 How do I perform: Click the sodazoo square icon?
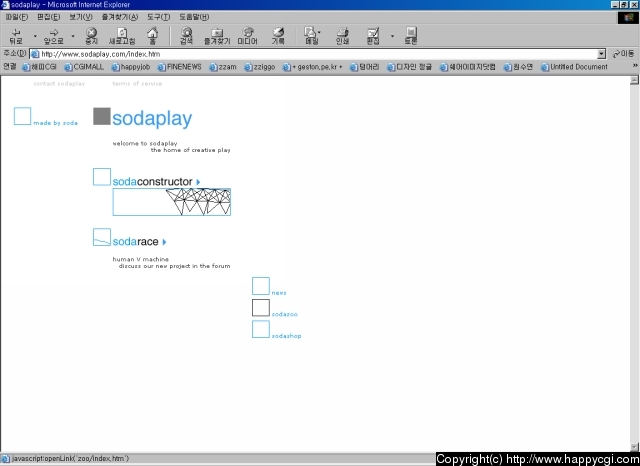[x=260, y=307]
